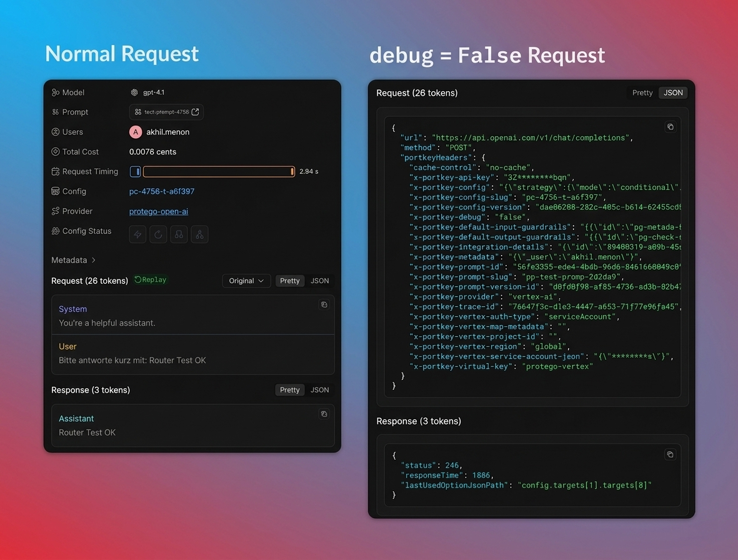Image resolution: width=738 pixels, height=560 pixels.
Task: Copy the request JSON in the debug panel
Action: (x=671, y=127)
